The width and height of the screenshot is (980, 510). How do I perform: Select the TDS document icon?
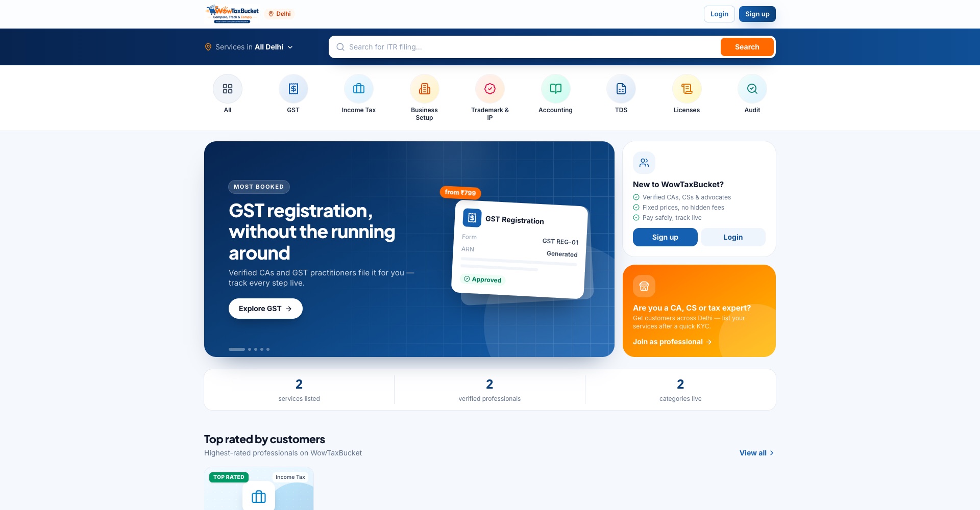621,89
